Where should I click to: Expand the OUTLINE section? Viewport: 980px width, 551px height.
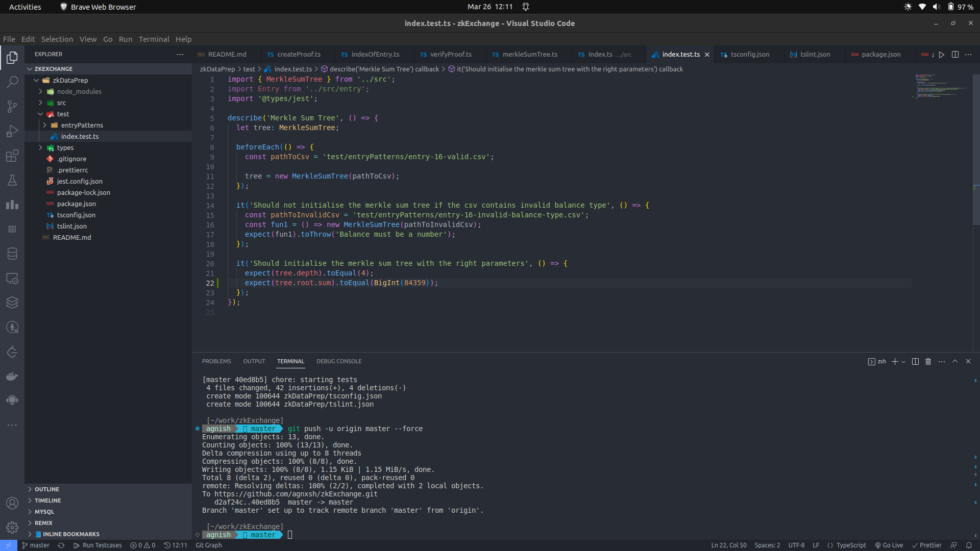(x=108, y=489)
